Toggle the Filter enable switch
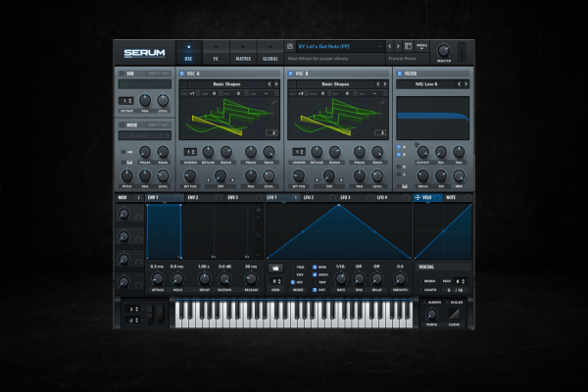 [400, 73]
